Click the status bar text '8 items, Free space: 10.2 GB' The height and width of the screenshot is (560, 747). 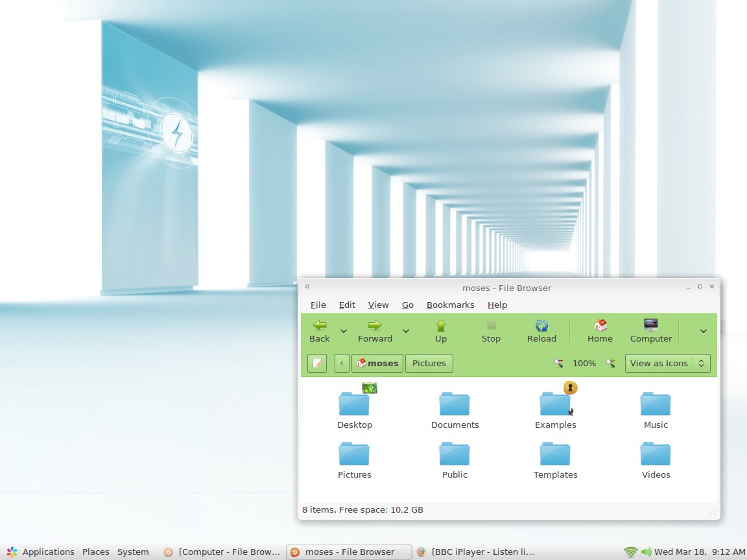pos(362,510)
